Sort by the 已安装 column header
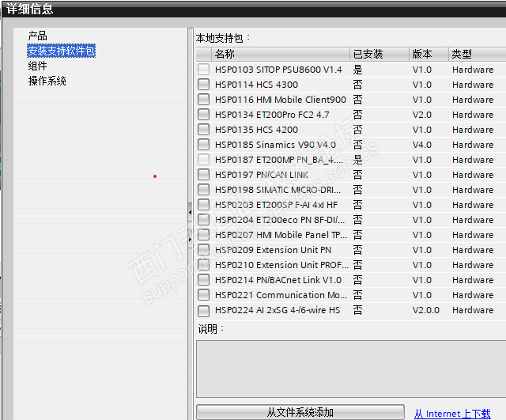 click(379, 54)
